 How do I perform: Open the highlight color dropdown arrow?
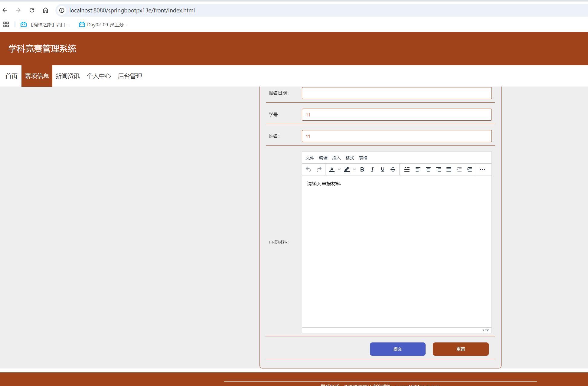354,169
